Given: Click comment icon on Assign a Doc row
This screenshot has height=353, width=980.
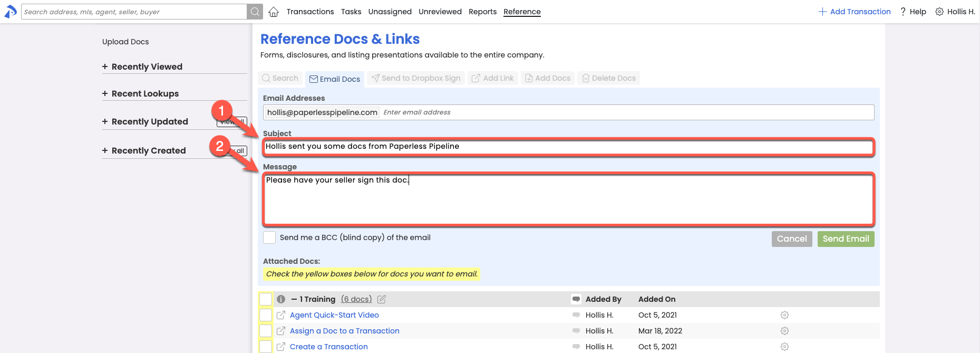Looking at the screenshot, I should click(x=576, y=331).
